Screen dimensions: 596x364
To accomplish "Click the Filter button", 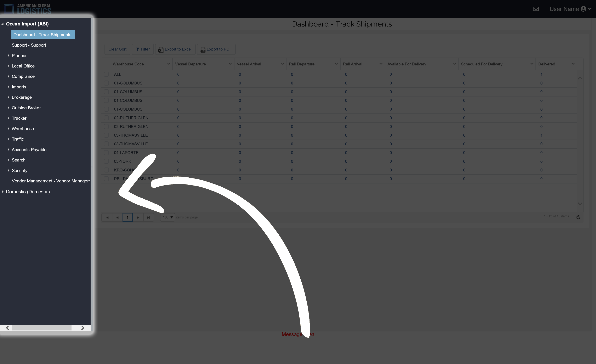I will point(143,49).
